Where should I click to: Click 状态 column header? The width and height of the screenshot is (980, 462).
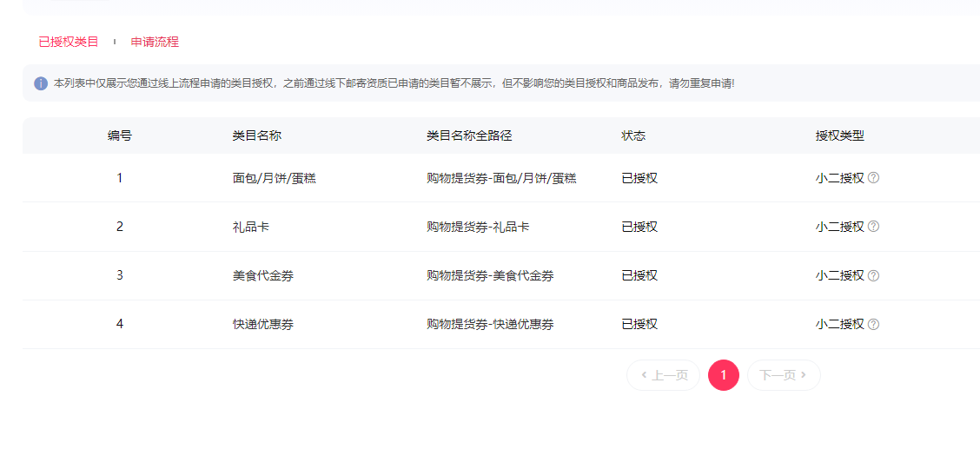633,135
